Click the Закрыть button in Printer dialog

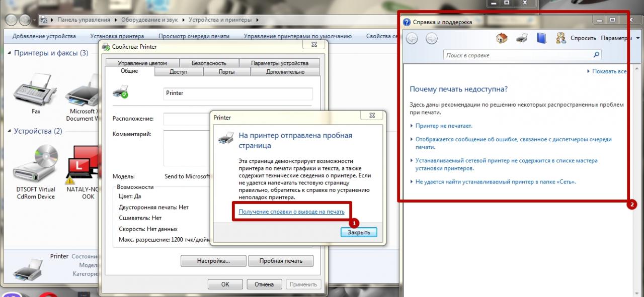(x=359, y=232)
